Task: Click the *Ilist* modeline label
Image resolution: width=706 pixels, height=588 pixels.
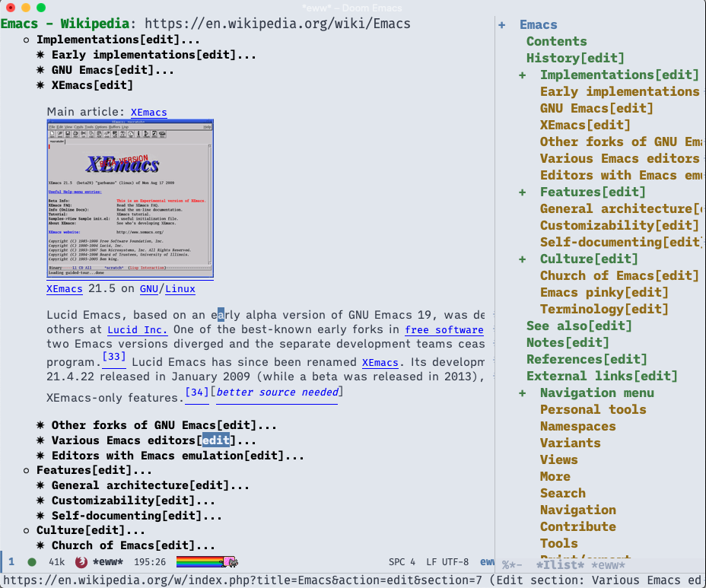Action: (x=560, y=565)
